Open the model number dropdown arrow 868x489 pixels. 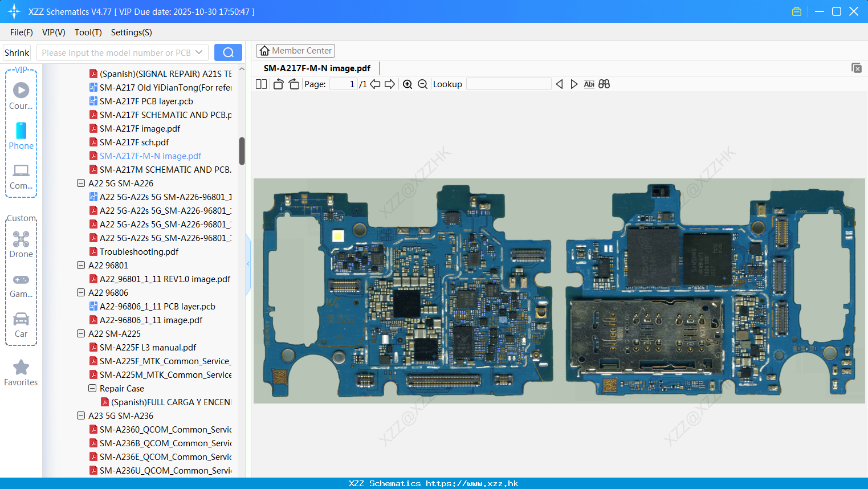click(199, 52)
